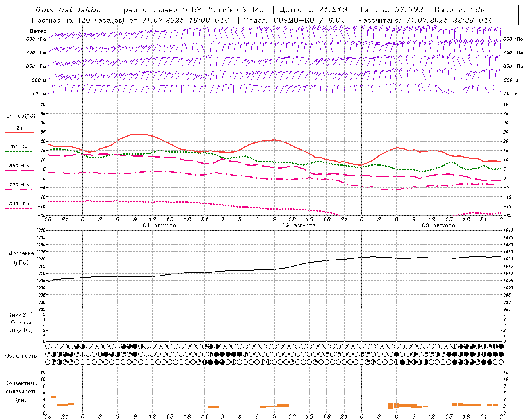The width and height of the screenshot is (525, 420).
Task: Click the Тем-ра(°C) temperature panel label
Action: point(19,116)
